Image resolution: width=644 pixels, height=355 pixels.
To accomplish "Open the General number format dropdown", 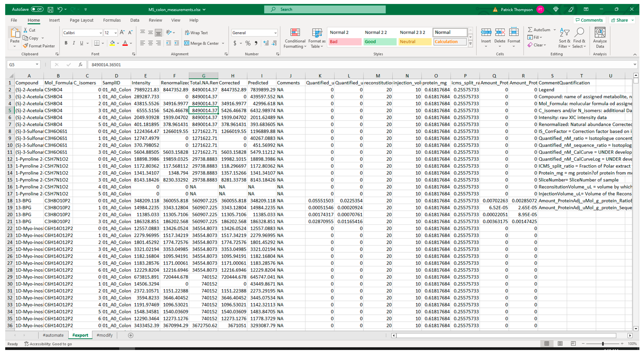I will pos(275,33).
